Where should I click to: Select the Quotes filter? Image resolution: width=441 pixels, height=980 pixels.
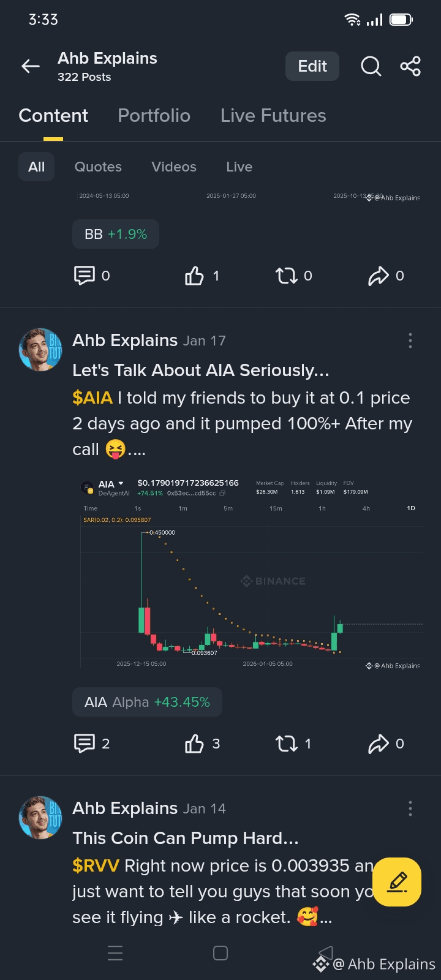coord(98,167)
